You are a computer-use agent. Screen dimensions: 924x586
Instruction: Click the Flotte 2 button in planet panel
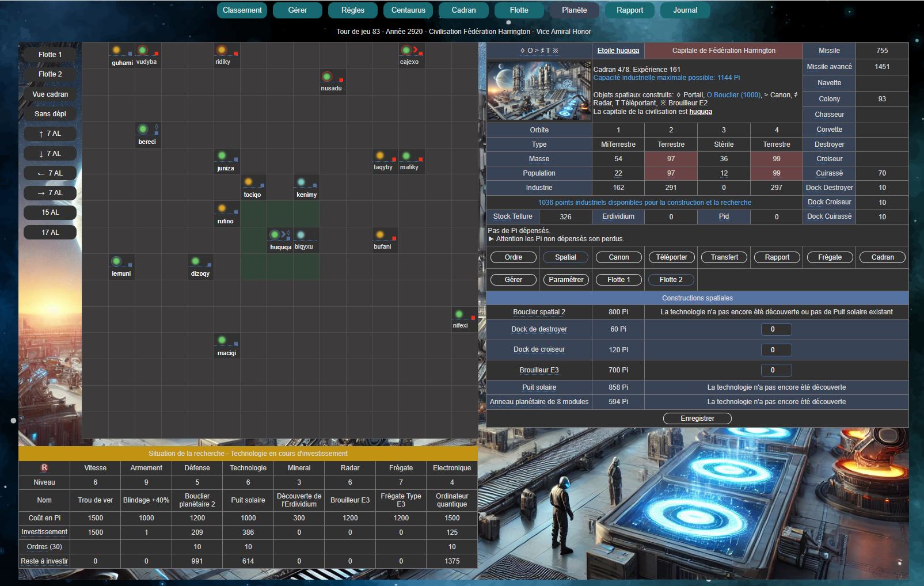pos(671,280)
